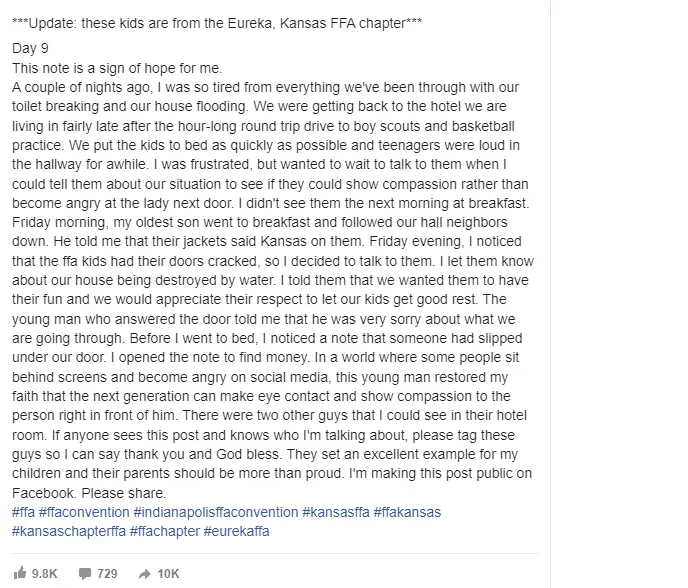Open the #kansaschapterffa hashtag
The height and width of the screenshot is (588, 688).
point(69,531)
